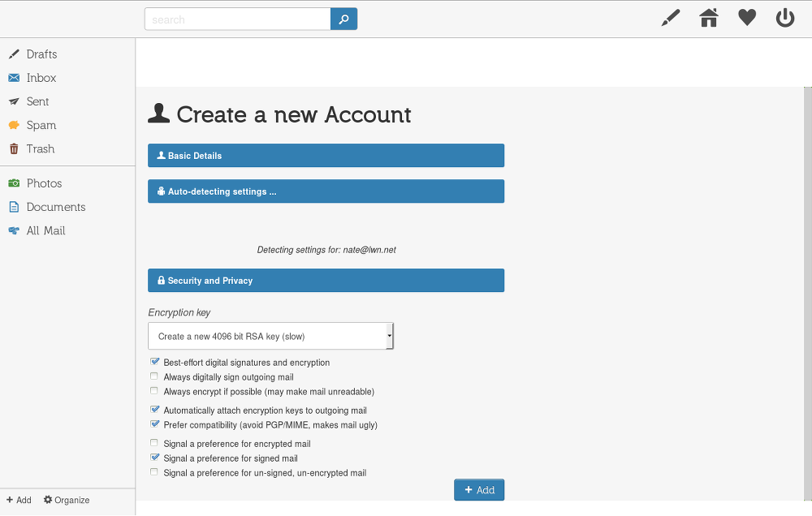Click the magnifier search button
The width and height of the screenshot is (812, 516).
(x=343, y=19)
